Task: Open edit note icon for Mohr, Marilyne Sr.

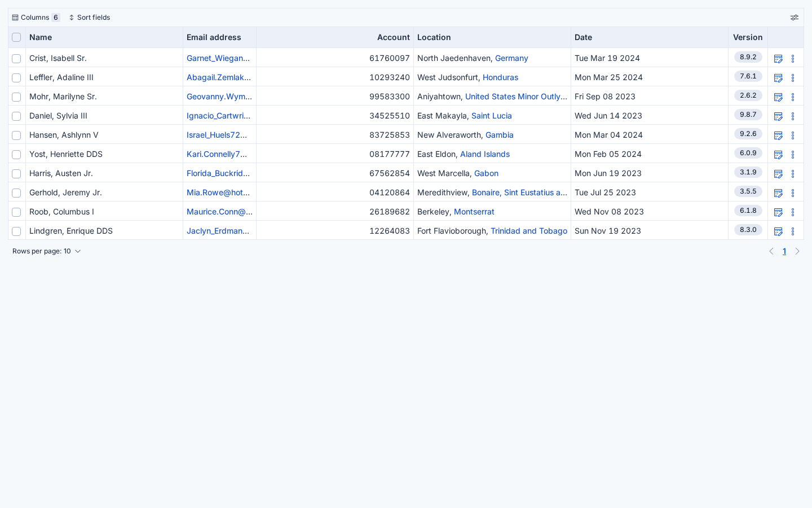Action: [x=778, y=97]
